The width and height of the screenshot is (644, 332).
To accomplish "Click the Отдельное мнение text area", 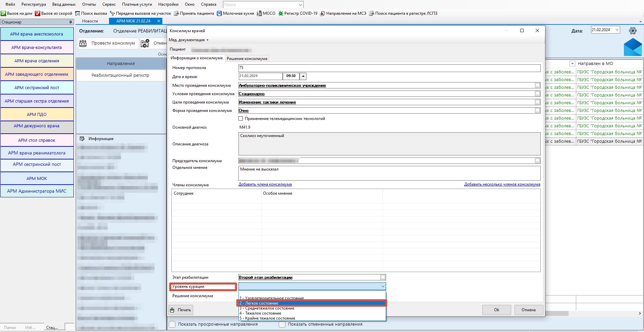I will pos(389,173).
